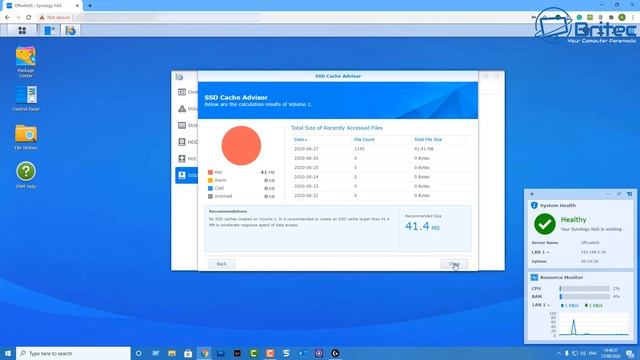
Task: Click the Warm legend color swatch
Action: pyautogui.click(x=210, y=180)
